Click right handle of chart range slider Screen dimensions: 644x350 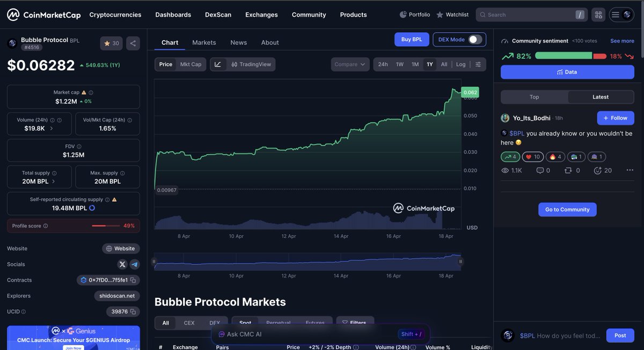pos(460,262)
